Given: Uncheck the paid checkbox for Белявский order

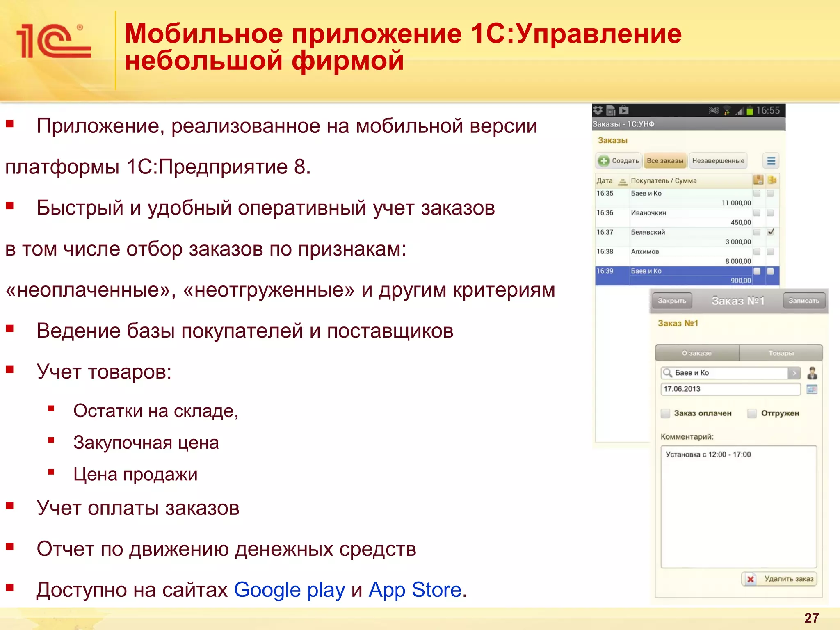Looking at the screenshot, I should click(x=771, y=232).
